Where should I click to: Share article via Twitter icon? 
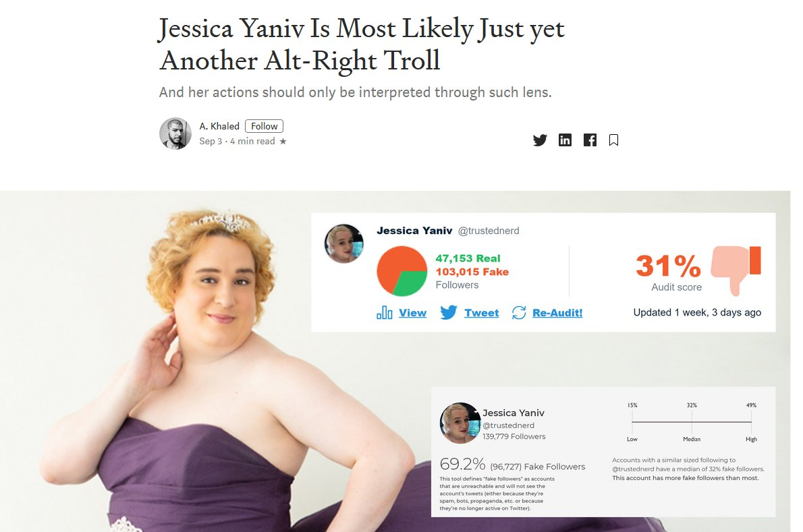pos(540,140)
